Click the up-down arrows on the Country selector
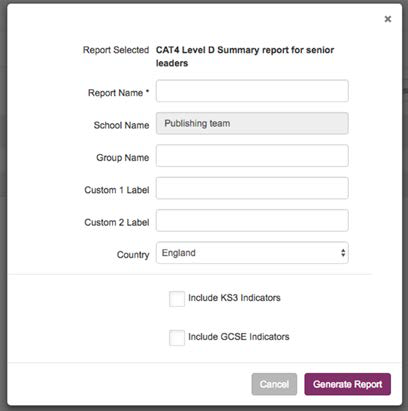408x411 pixels. pos(343,253)
